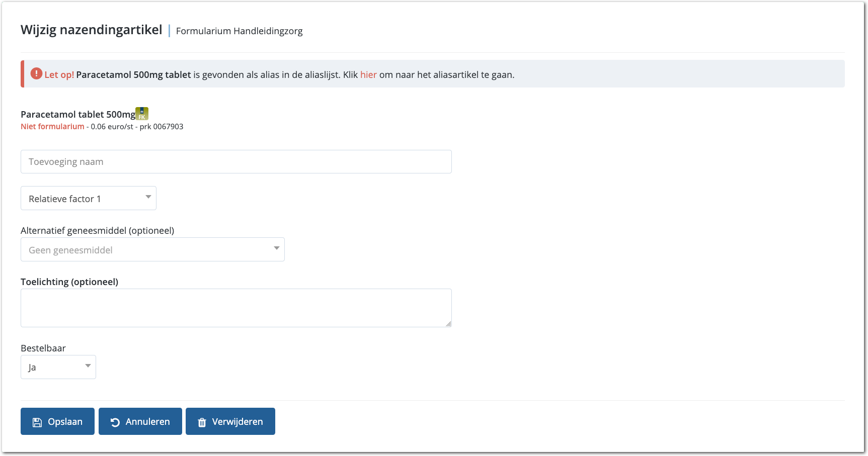Click the trash can icon

click(x=202, y=422)
